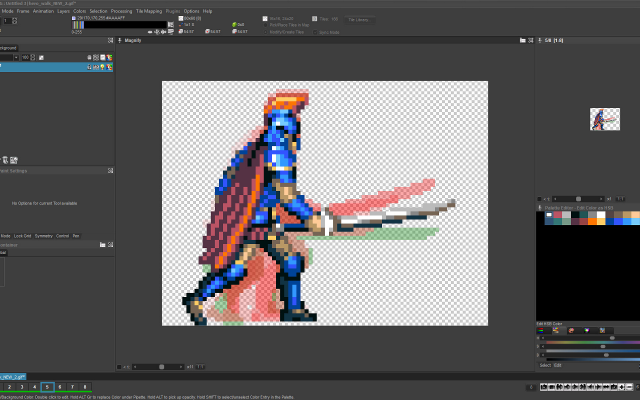Image resolution: width=640 pixels, height=400 pixels.
Task: Open the Colors menu
Action: tap(80, 11)
